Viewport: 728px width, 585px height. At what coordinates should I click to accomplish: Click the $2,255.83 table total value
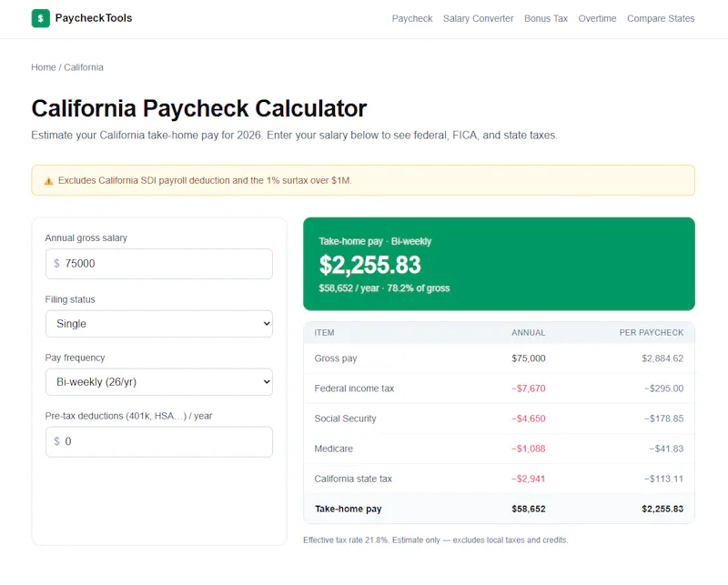click(662, 509)
